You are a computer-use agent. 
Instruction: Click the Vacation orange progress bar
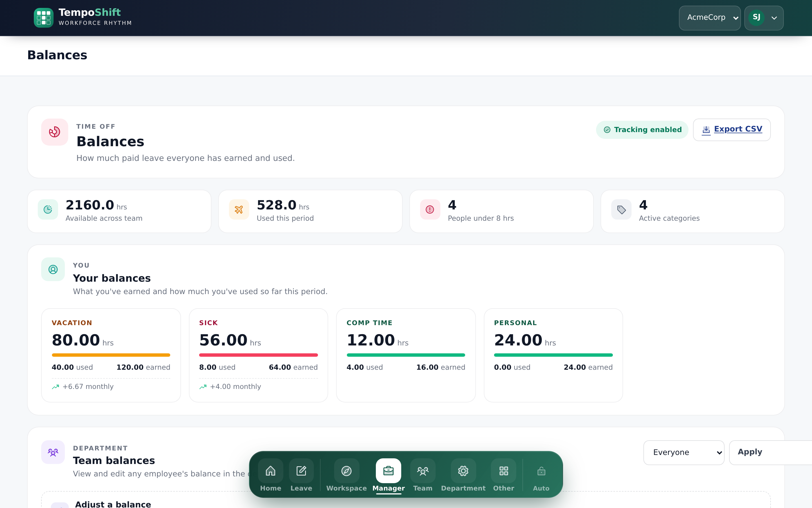(x=111, y=355)
